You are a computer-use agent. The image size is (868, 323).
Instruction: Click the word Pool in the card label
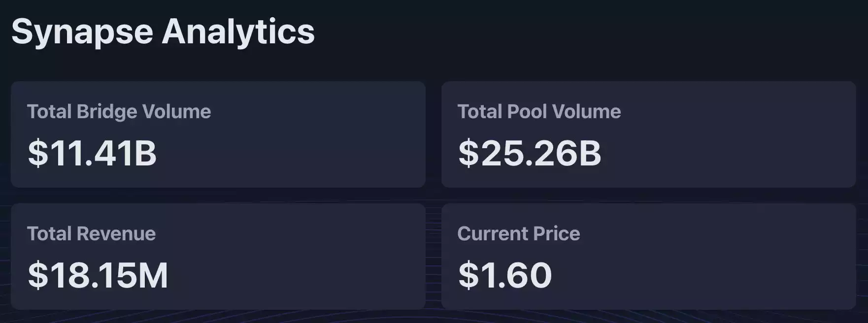[527, 112]
